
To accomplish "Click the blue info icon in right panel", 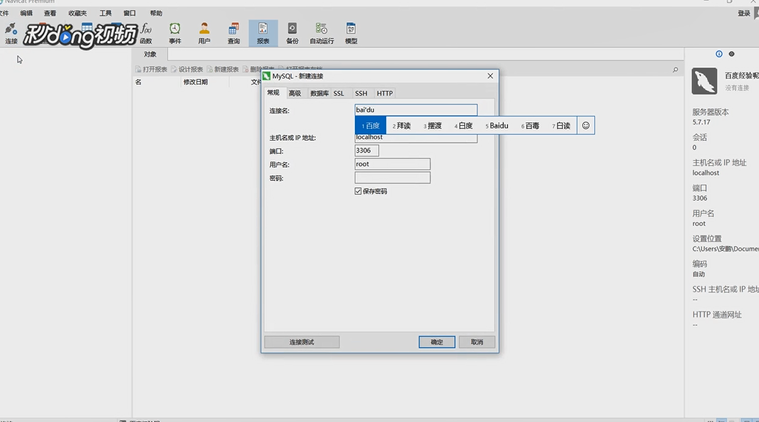I will (719, 54).
